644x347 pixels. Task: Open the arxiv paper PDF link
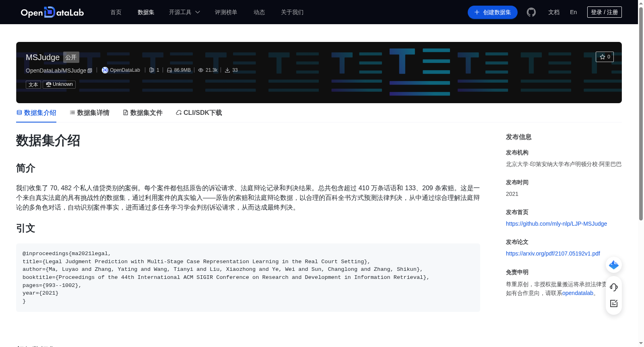tap(553, 253)
